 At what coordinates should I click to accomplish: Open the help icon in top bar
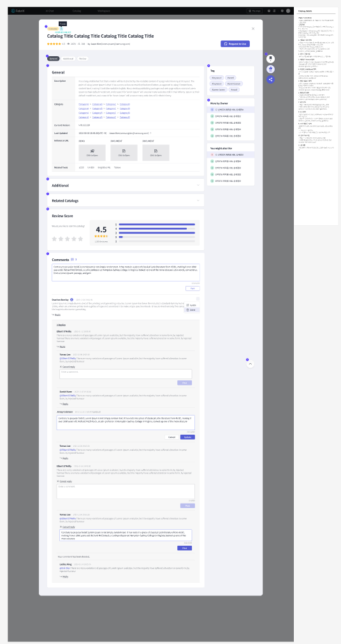pyautogui.click(x=269, y=11)
